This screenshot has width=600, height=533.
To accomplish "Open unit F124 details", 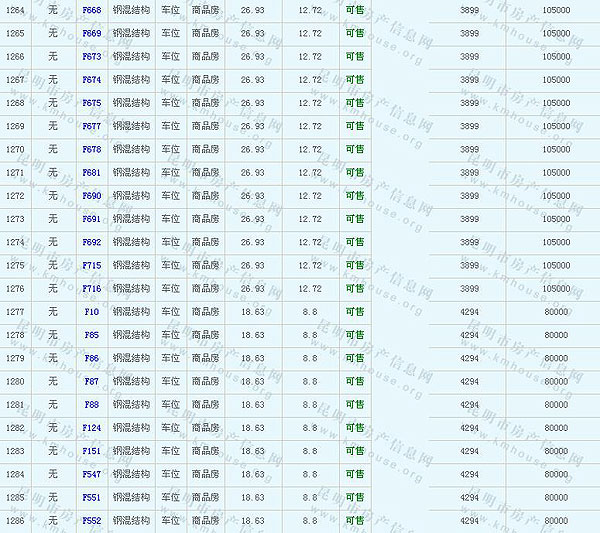I will (91, 428).
